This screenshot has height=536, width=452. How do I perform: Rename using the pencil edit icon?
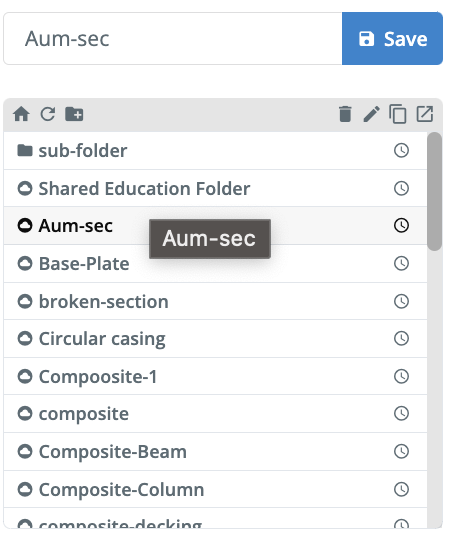(x=371, y=114)
